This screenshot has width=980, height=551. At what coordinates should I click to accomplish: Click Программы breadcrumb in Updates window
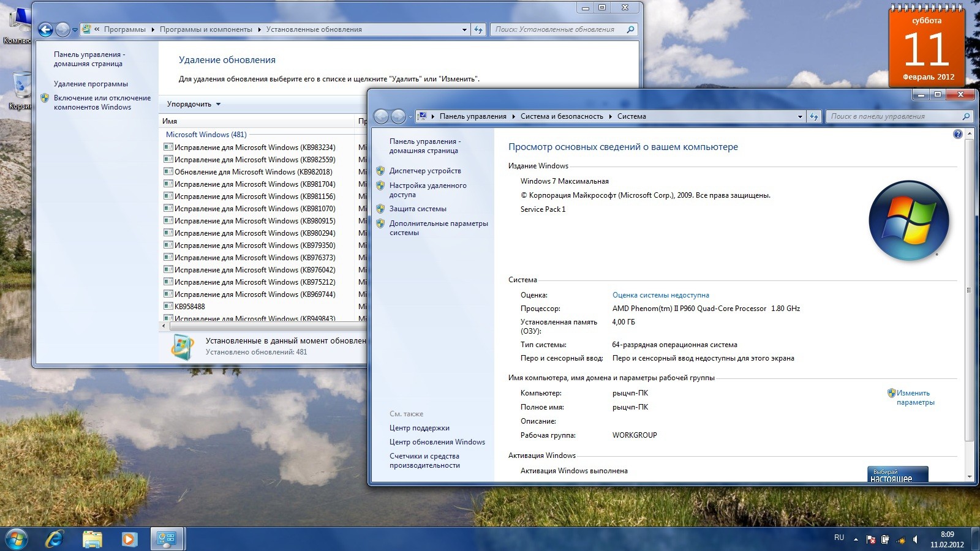[x=125, y=29]
